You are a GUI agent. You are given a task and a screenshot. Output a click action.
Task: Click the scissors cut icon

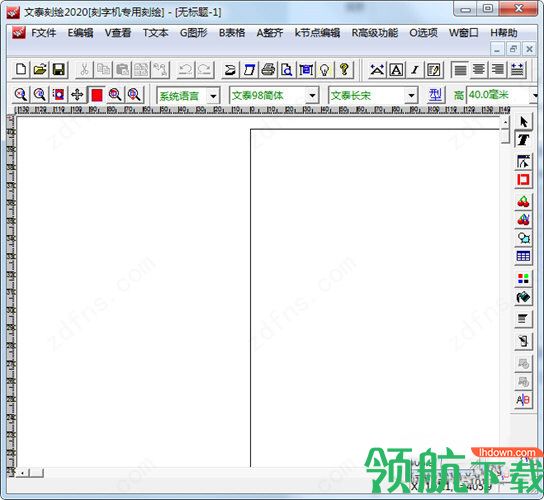tap(84, 69)
